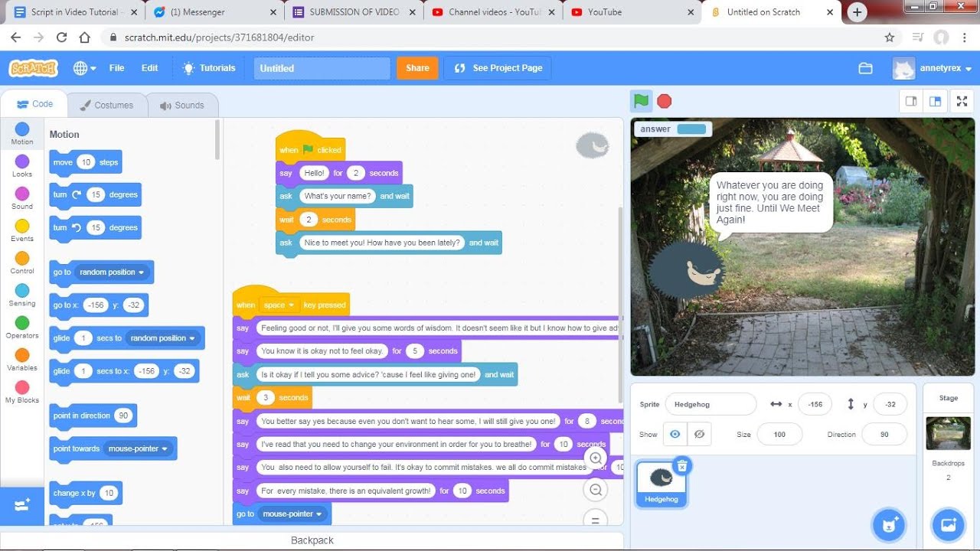
Task: Click the user avatar icon
Action: 903,68
